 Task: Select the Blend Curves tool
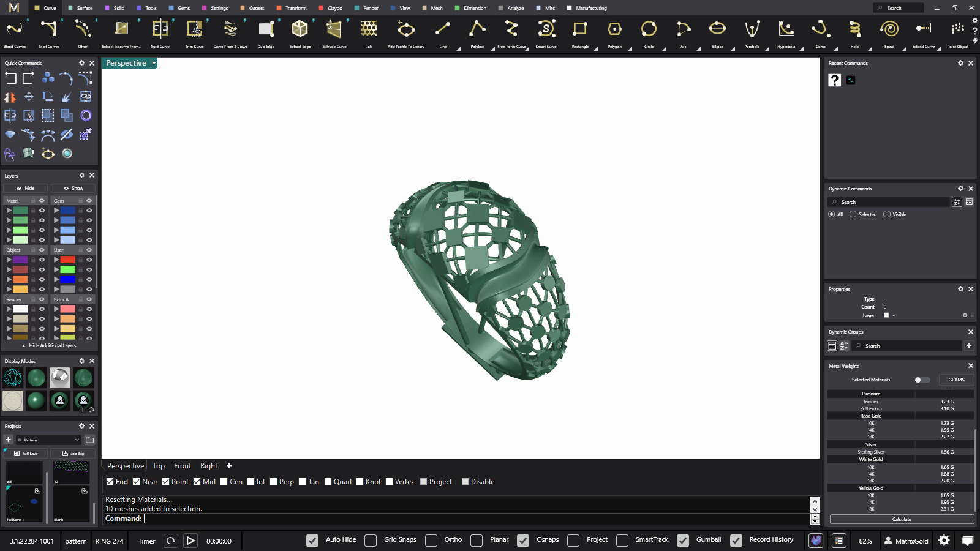[15, 33]
